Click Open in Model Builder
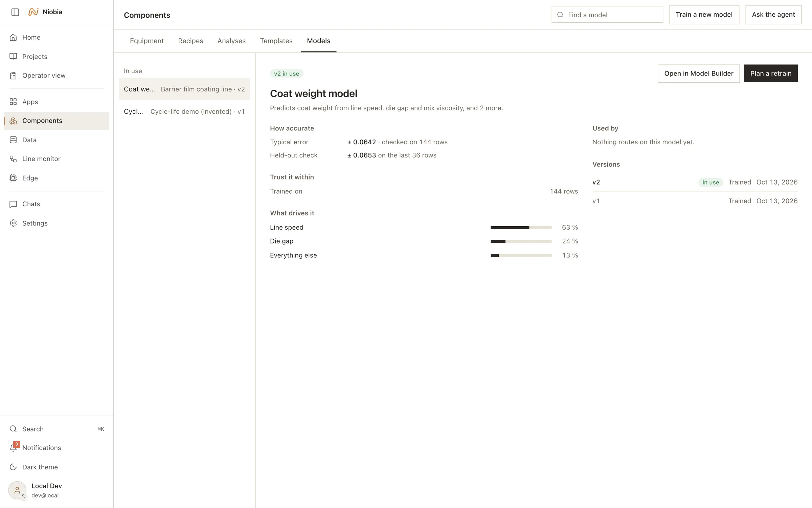 point(699,73)
